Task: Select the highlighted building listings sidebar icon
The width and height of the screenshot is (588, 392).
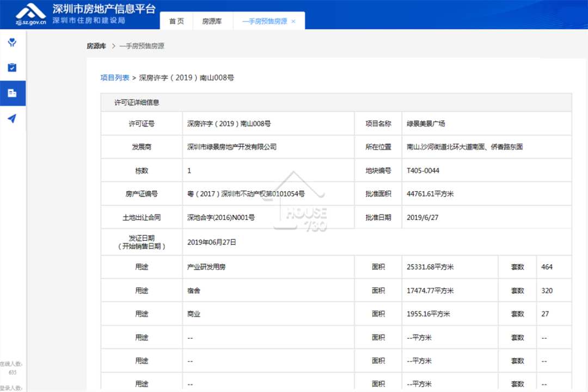Action: tap(12, 93)
